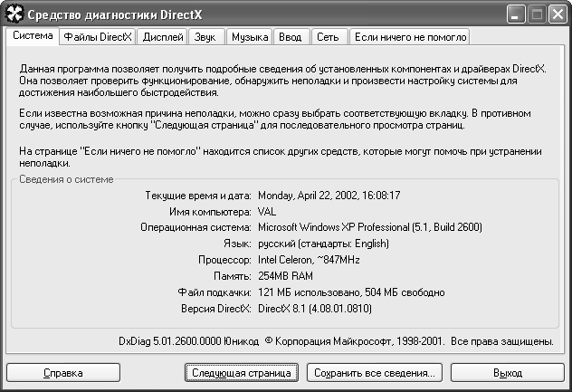Screen dimensions: 572x392
Task: Open the Дисплей tab
Action: pyautogui.click(x=163, y=37)
